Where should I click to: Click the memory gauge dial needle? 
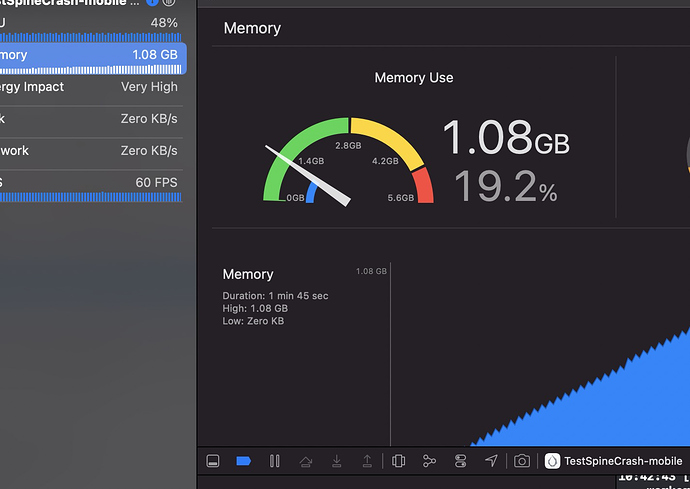click(x=308, y=176)
